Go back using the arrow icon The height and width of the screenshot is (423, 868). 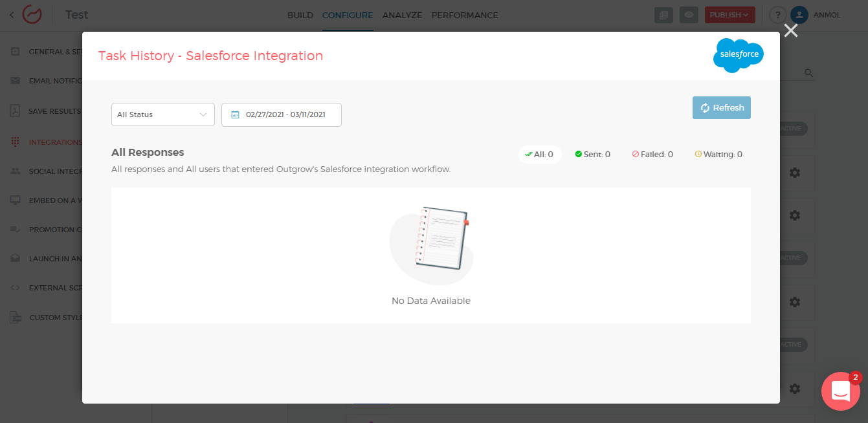point(12,15)
